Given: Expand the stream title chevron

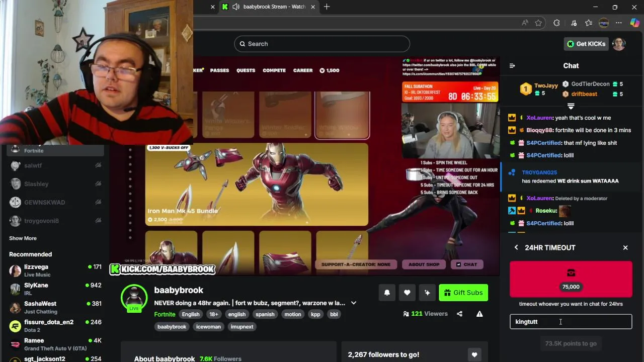Looking at the screenshot, I should pyautogui.click(x=354, y=303).
